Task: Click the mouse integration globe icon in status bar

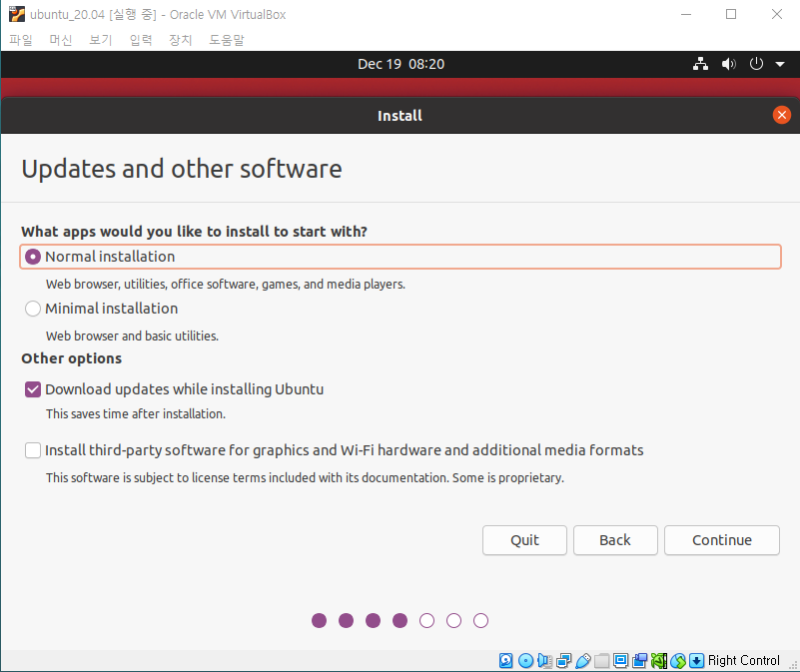Action: 677,660
